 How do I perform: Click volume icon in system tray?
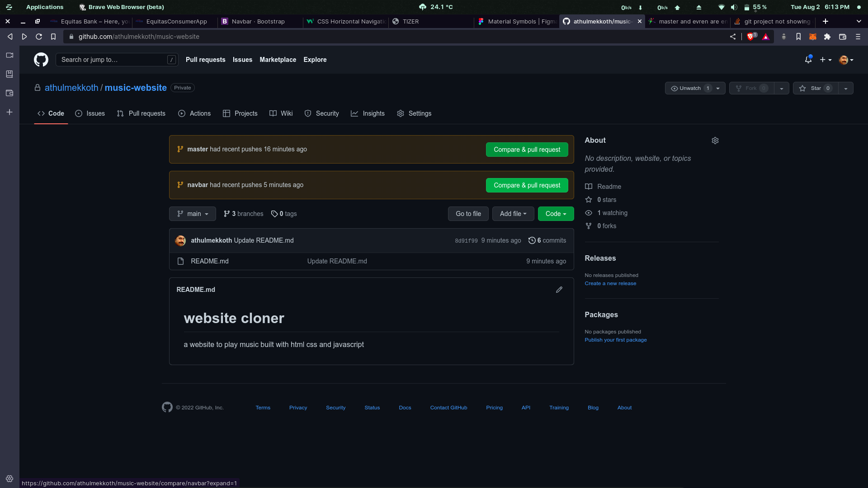coord(734,7)
